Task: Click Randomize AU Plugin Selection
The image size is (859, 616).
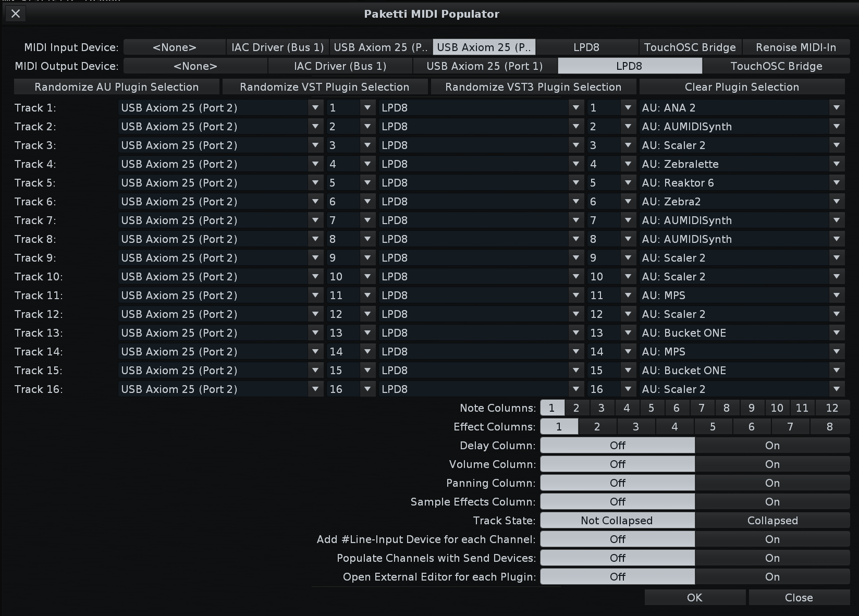Action: click(x=117, y=87)
